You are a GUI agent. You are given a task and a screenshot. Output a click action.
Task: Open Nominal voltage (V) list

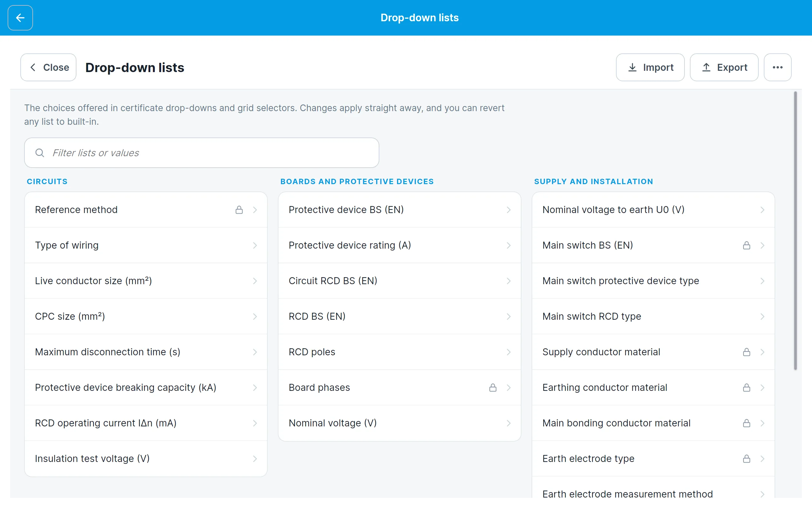click(x=400, y=423)
